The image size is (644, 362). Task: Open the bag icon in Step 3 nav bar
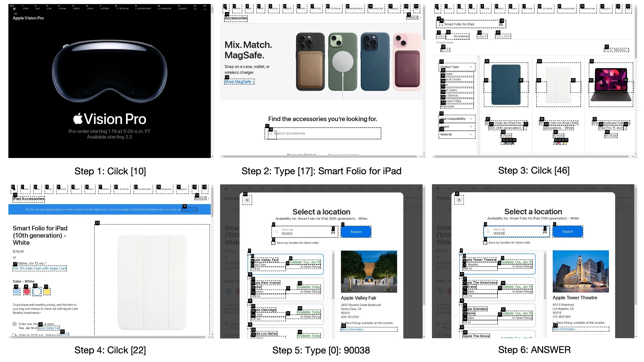coord(629,9)
